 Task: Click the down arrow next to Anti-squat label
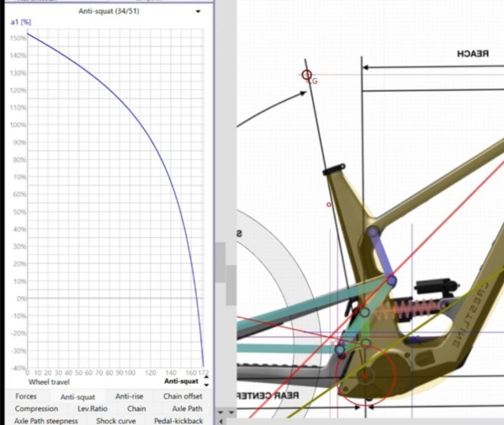pyautogui.click(x=206, y=385)
